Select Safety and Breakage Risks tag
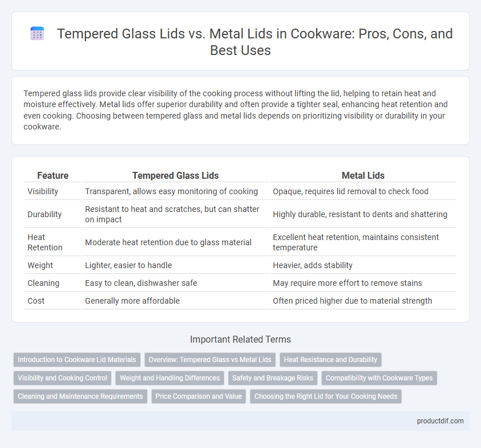The height and width of the screenshot is (448, 481). coord(273,378)
